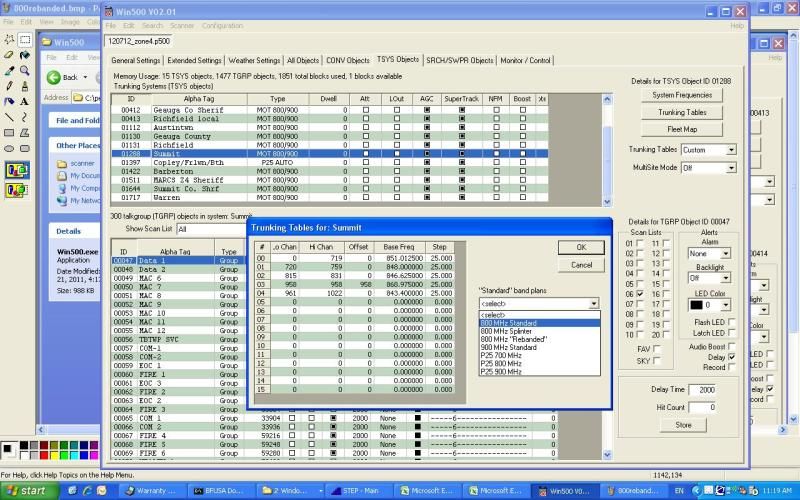Uncheck scan list 06 checkbox
The height and width of the screenshot is (500, 800).
click(x=640, y=294)
